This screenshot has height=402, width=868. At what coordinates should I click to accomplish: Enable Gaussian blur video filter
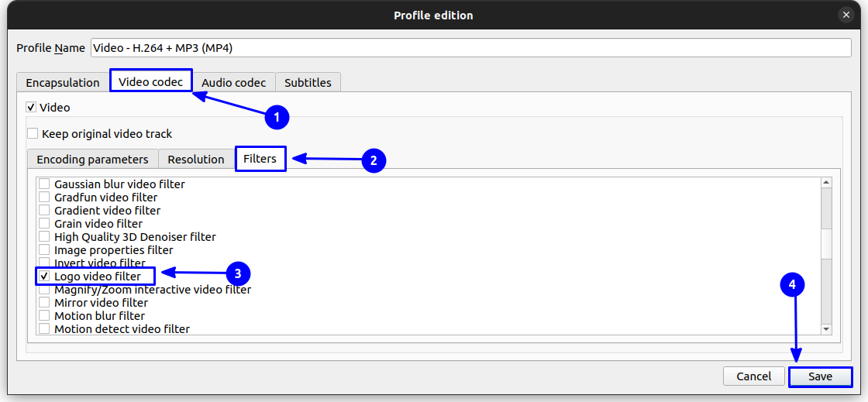(x=45, y=184)
